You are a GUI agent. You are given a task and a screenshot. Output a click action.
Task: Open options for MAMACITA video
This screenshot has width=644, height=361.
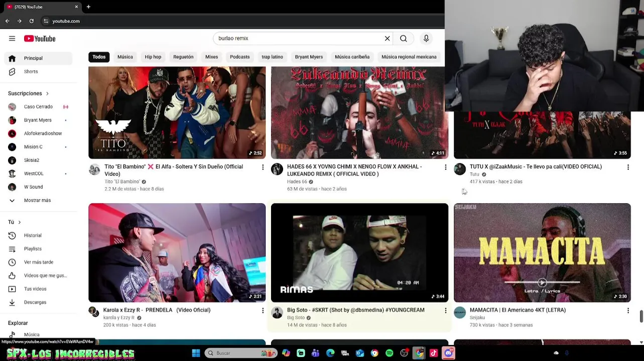tap(628, 311)
